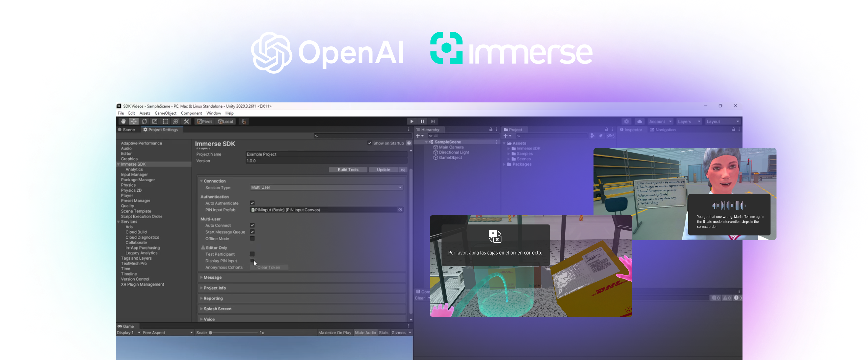Open the Component menu
Viewport: 868px width, 360px height.
pos(191,113)
